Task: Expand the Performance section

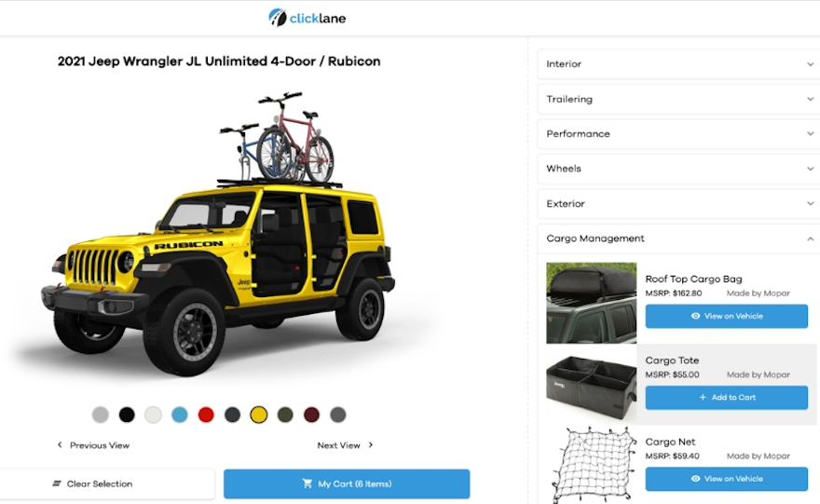Action: coord(678,134)
